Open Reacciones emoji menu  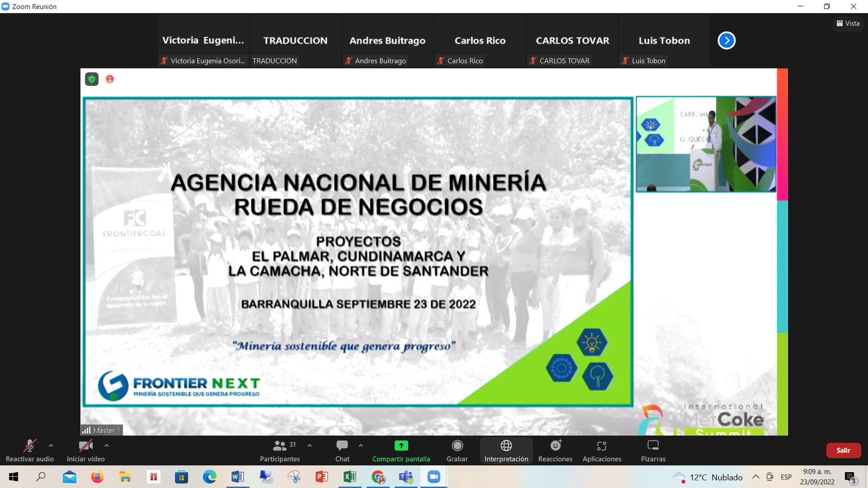556,450
